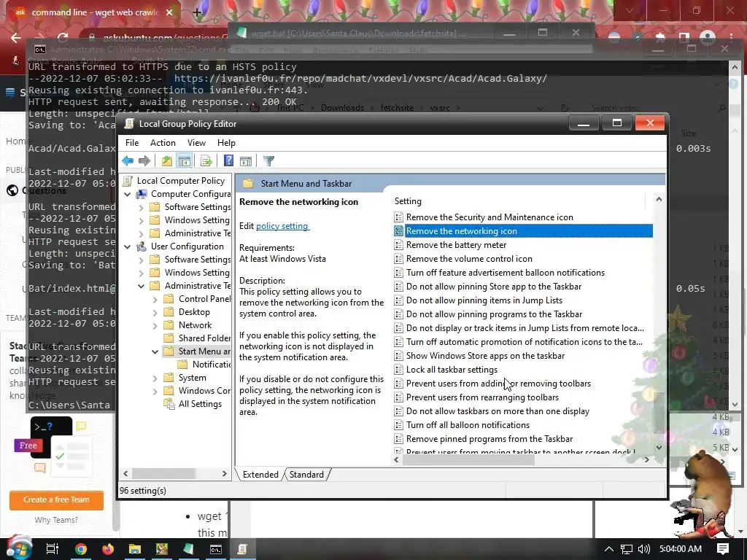
Task: Click the browser Back arrow in Chrome
Action: pyautogui.click(x=16, y=38)
